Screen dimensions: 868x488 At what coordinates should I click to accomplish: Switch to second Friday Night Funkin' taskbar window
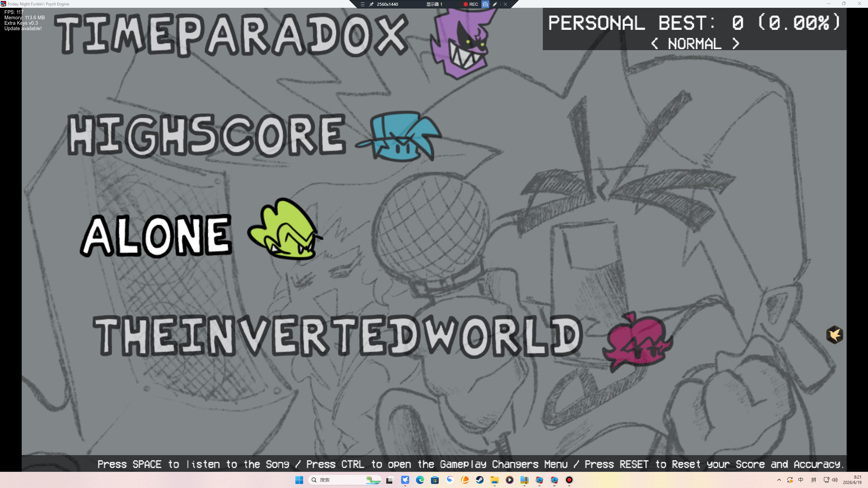(554, 480)
